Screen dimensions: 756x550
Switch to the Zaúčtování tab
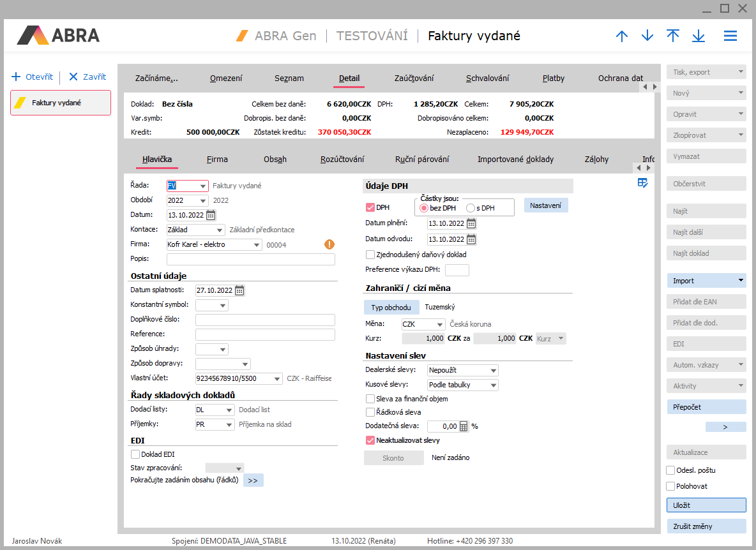pyautogui.click(x=414, y=78)
